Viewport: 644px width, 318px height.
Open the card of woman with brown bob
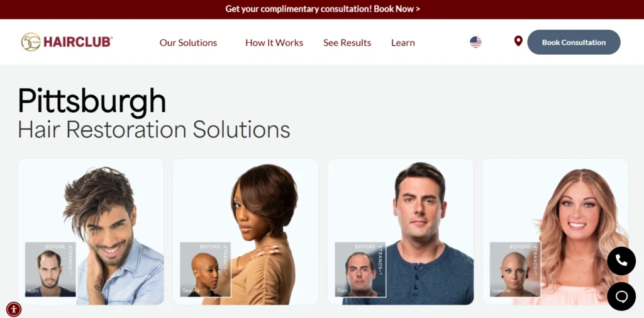click(x=246, y=232)
